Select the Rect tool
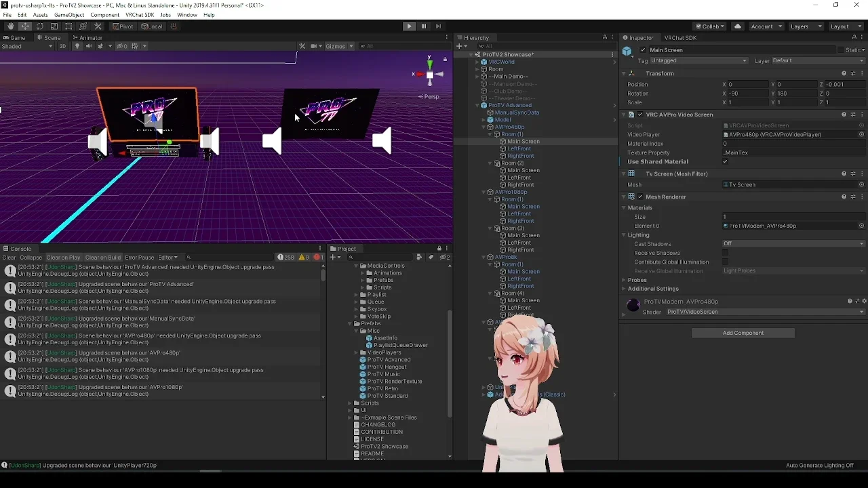Image resolution: width=868 pixels, height=488 pixels. (68, 26)
